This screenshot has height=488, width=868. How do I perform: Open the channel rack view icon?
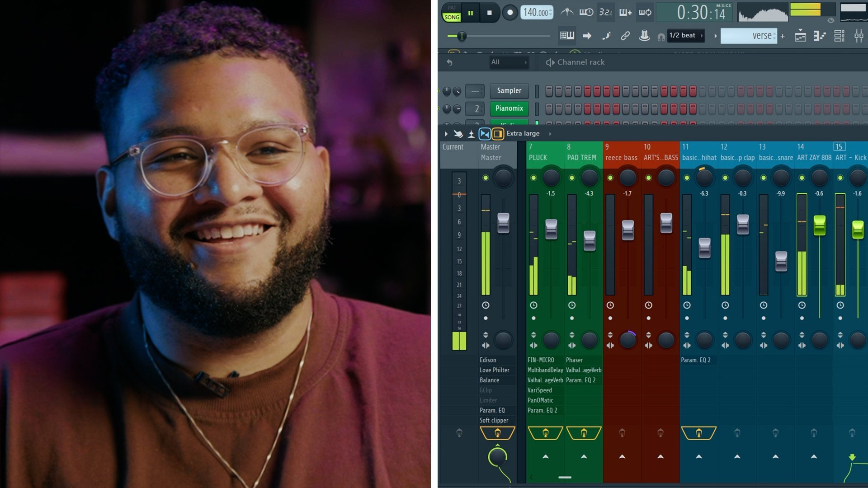click(x=839, y=36)
